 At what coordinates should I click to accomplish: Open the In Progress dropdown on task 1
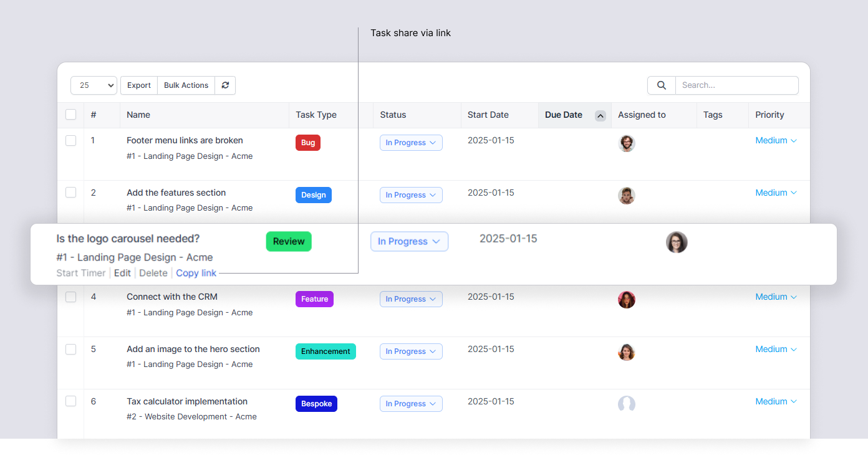[x=411, y=143]
